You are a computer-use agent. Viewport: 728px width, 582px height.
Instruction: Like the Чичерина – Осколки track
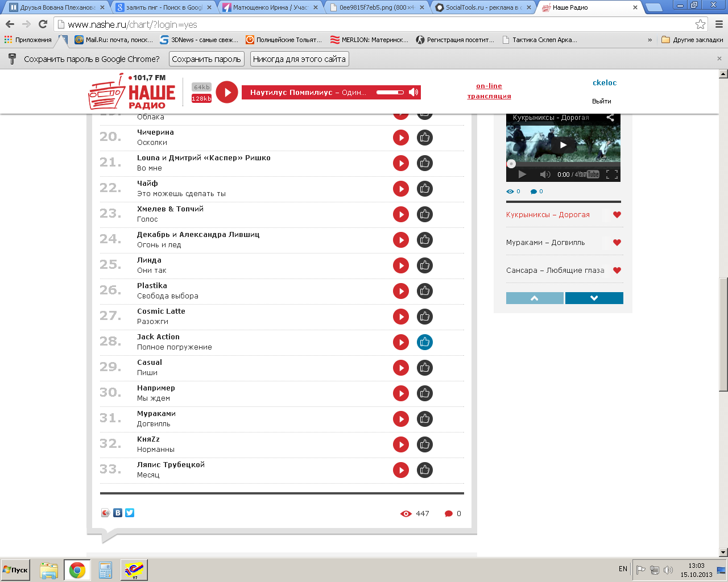click(x=425, y=138)
